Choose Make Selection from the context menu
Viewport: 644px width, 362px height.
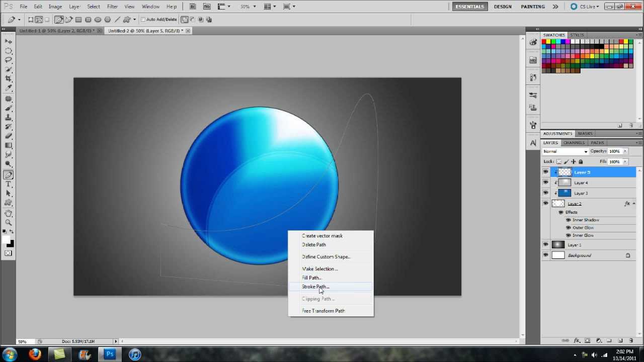(331, 269)
